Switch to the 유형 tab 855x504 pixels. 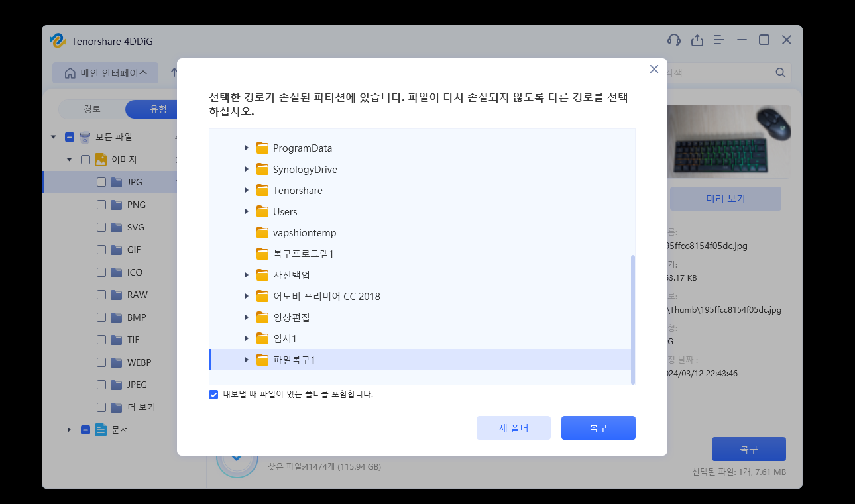click(152, 109)
